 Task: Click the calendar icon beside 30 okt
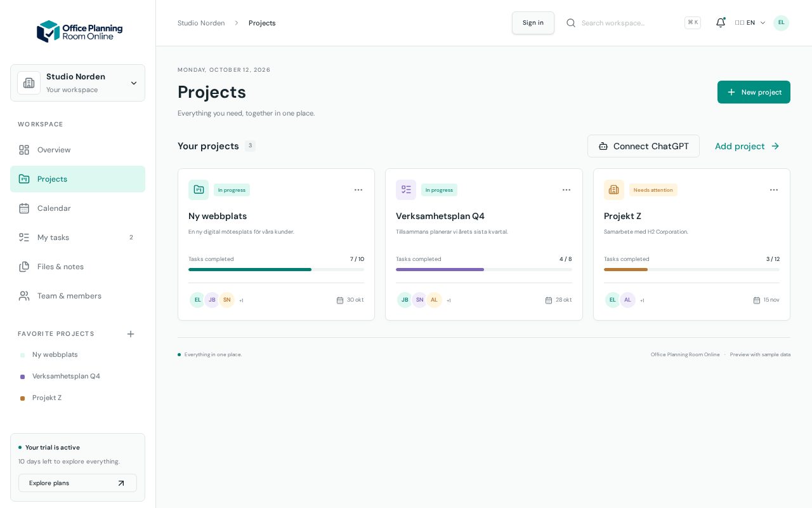340,300
